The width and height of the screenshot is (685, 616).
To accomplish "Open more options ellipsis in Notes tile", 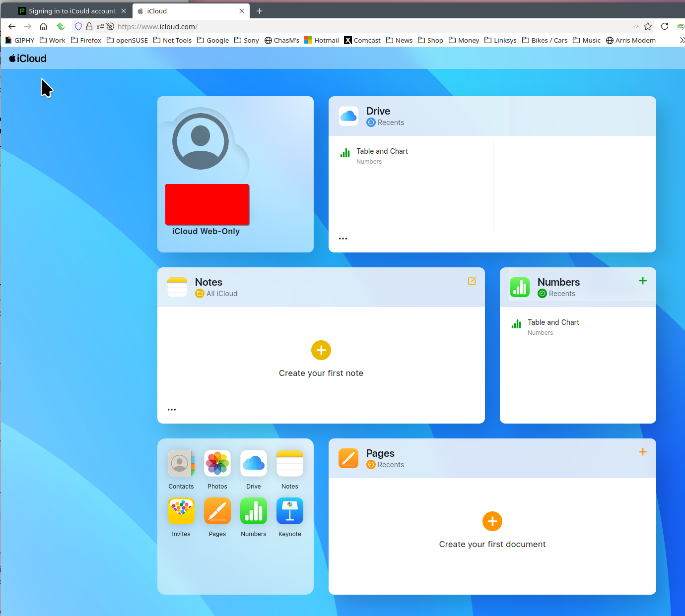I will tap(172, 410).
